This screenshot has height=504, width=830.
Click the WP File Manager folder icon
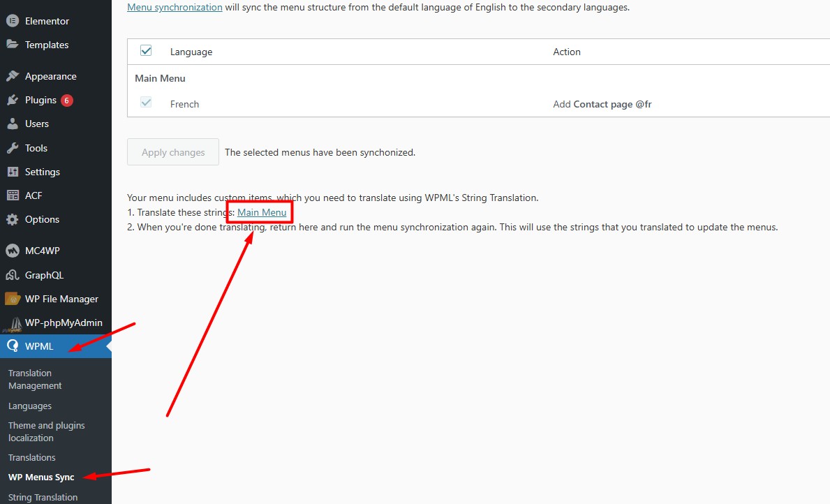pos(13,299)
